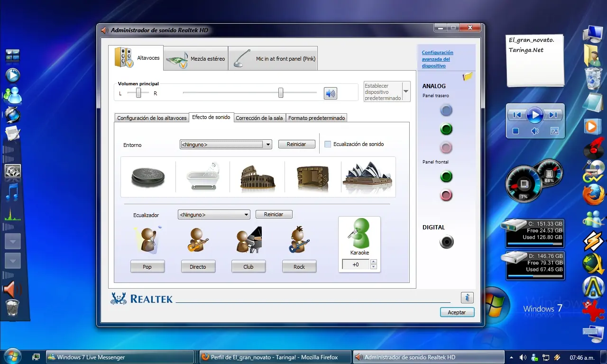Choose the bathtub environment preset
The height and width of the screenshot is (364, 607).
[202, 177]
